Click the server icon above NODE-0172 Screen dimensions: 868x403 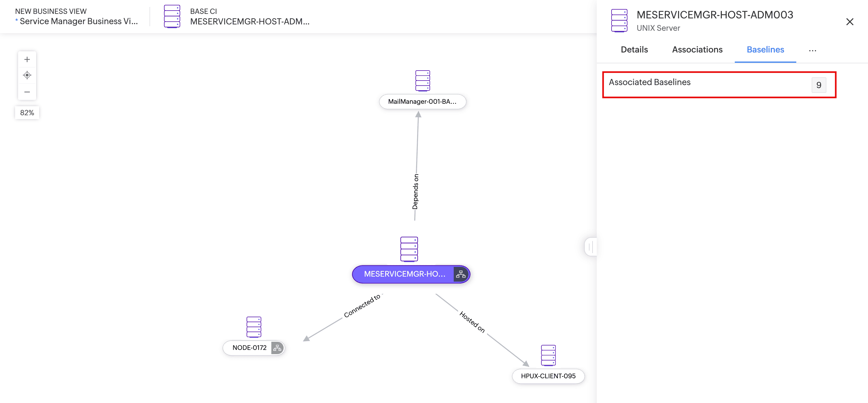253,327
